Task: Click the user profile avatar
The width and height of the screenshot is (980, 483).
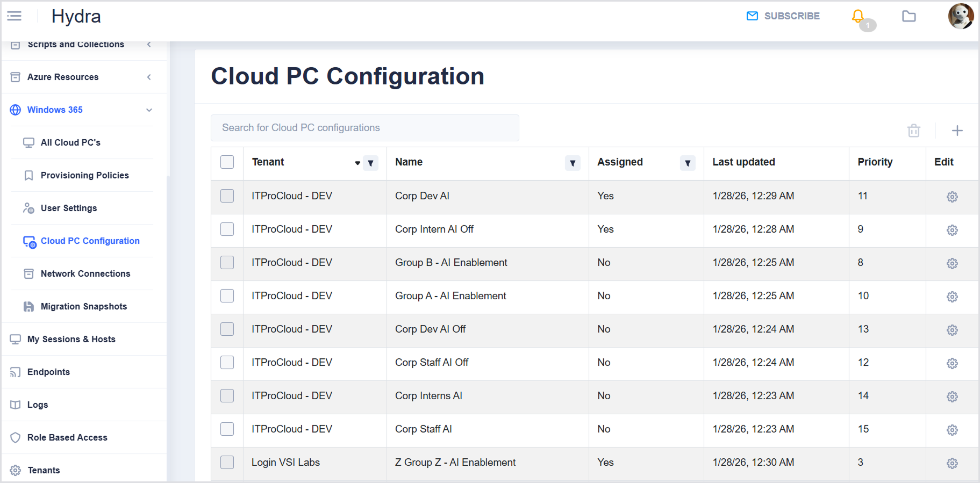Action: pyautogui.click(x=960, y=16)
